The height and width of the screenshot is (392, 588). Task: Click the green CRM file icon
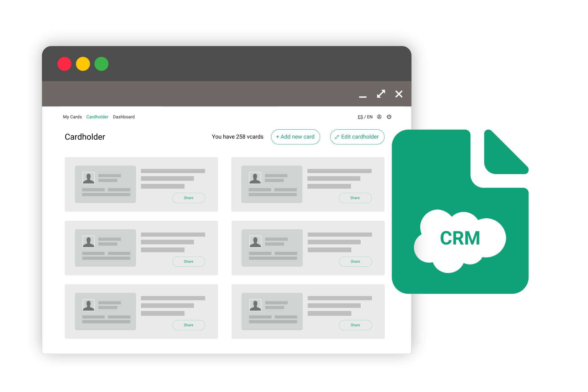[460, 211]
